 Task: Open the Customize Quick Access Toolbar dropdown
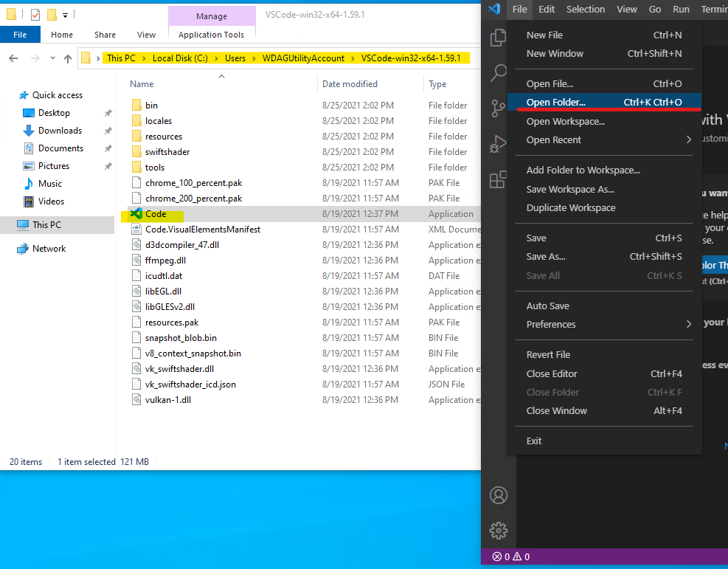click(x=66, y=15)
